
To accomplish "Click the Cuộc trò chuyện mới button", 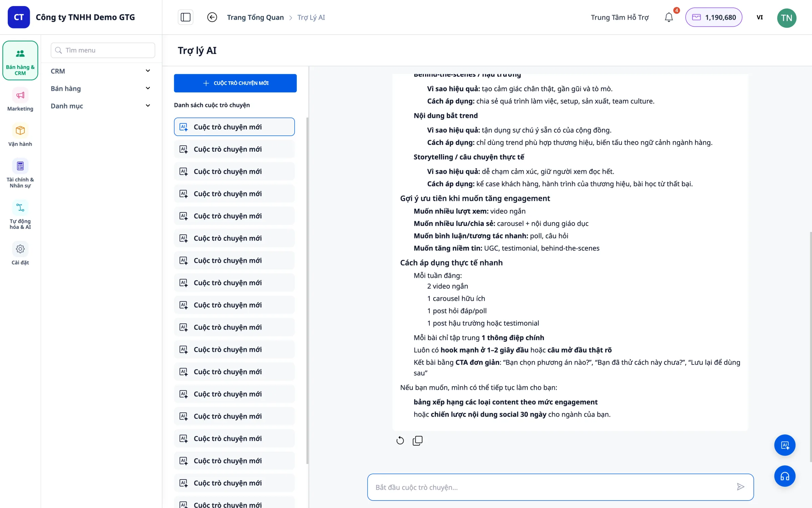I will (235, 83).
